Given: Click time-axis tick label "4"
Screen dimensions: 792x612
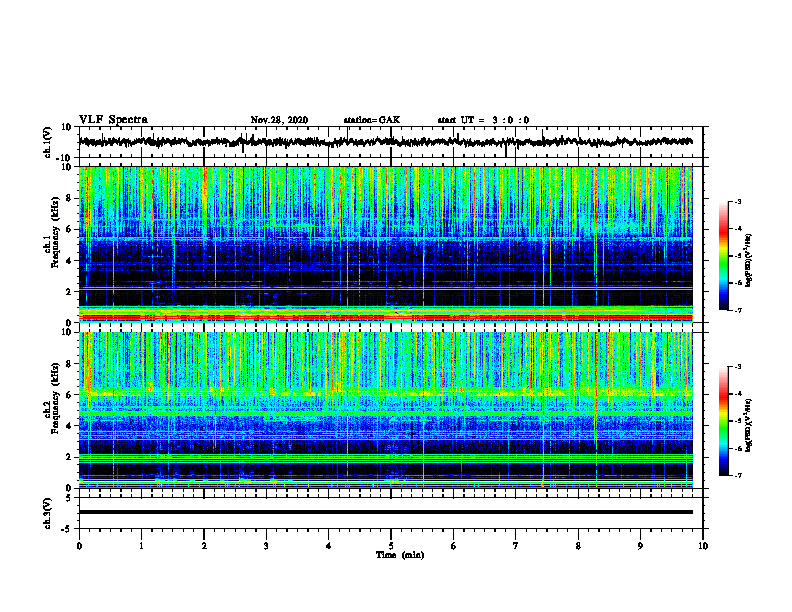Looking at the screenshot, I should coord(329,546).
